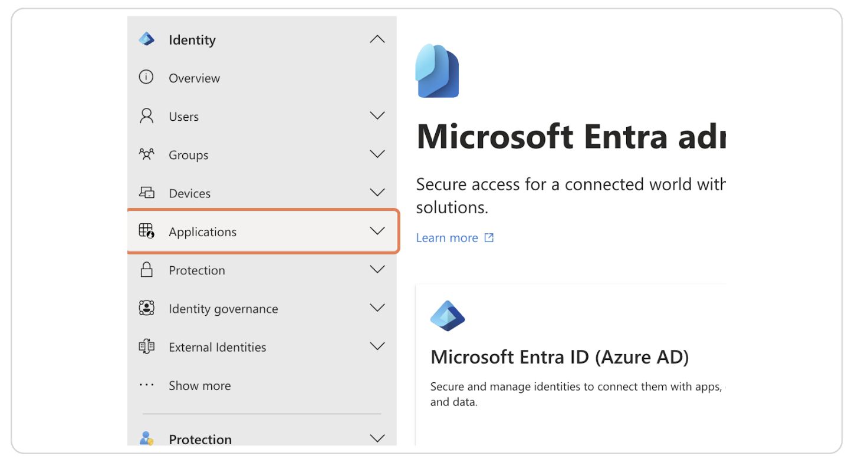Click the Groups people icon

coord(146,154)
